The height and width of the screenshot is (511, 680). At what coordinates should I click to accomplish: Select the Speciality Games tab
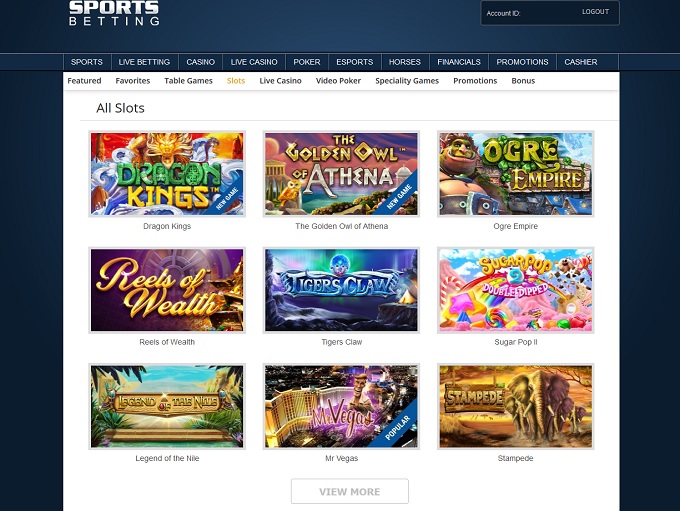(407, 81)
